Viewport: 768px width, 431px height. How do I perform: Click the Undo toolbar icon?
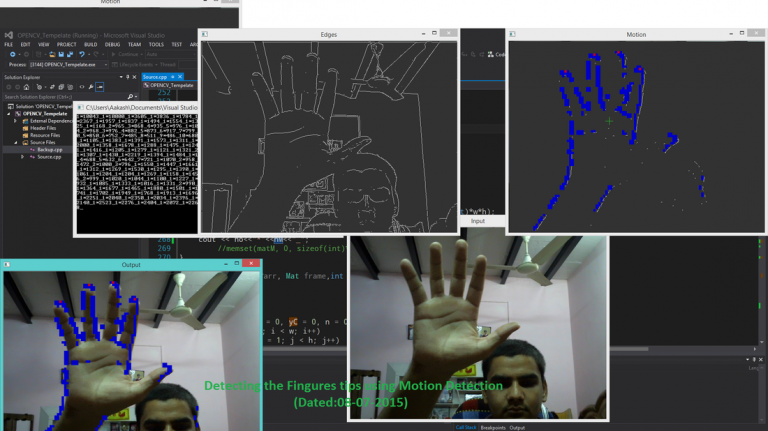click(x=82, y=54)
